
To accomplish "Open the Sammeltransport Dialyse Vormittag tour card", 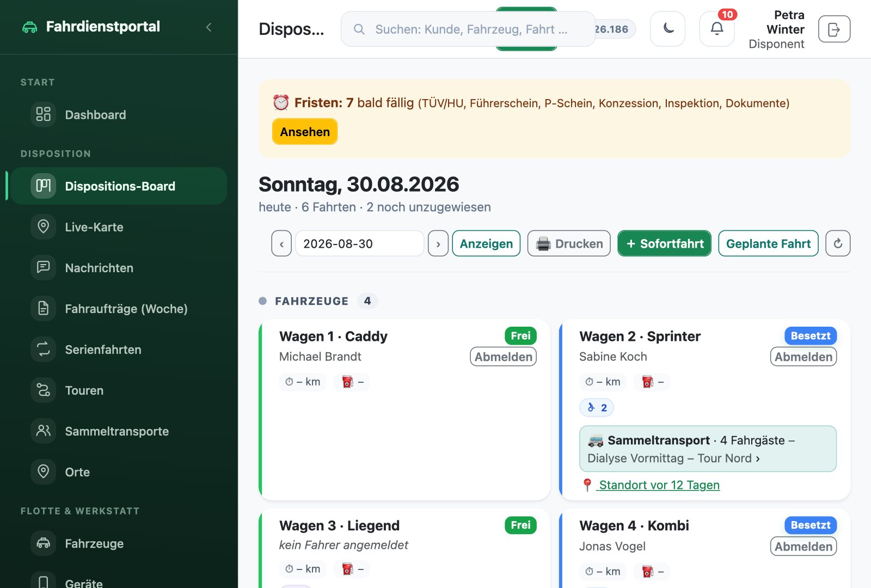I will [x=708, y=449].
